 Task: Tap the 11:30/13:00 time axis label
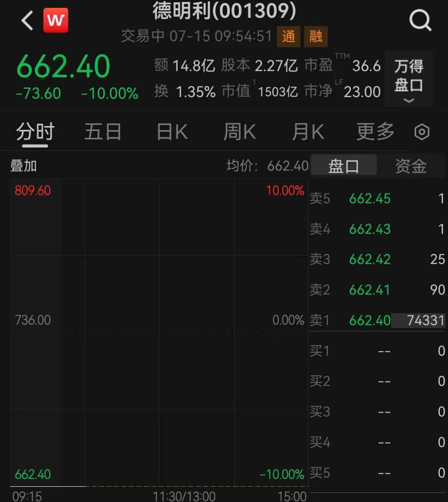point(184,496)
